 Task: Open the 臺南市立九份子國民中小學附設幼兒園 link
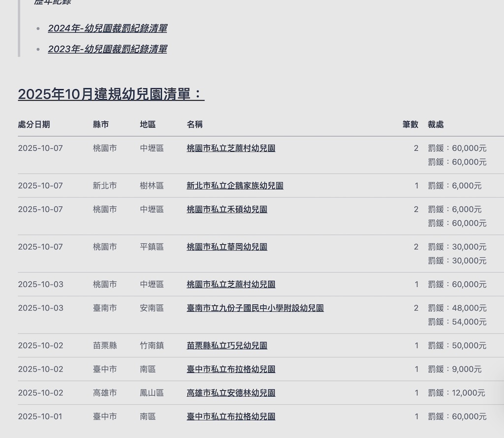[x=255, y=308]
